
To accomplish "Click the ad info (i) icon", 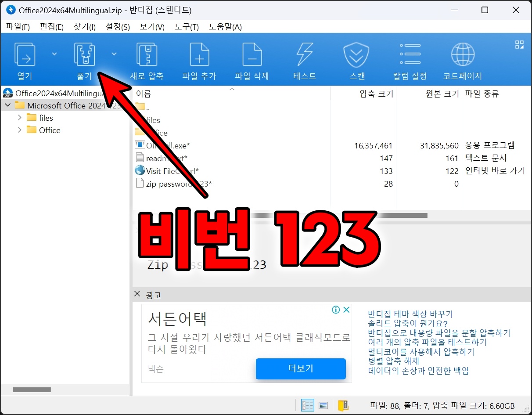I will click(x=336, y=310).
